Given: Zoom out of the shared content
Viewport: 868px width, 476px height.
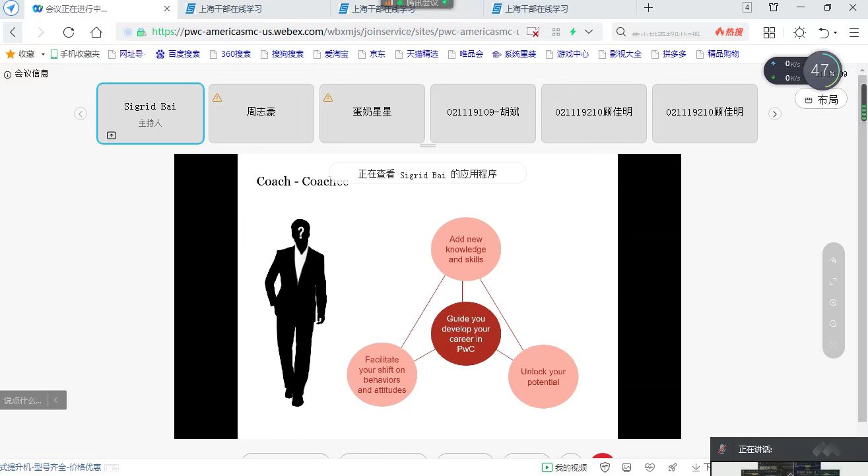Looking at the screenshot, I should tap(833, 323).
